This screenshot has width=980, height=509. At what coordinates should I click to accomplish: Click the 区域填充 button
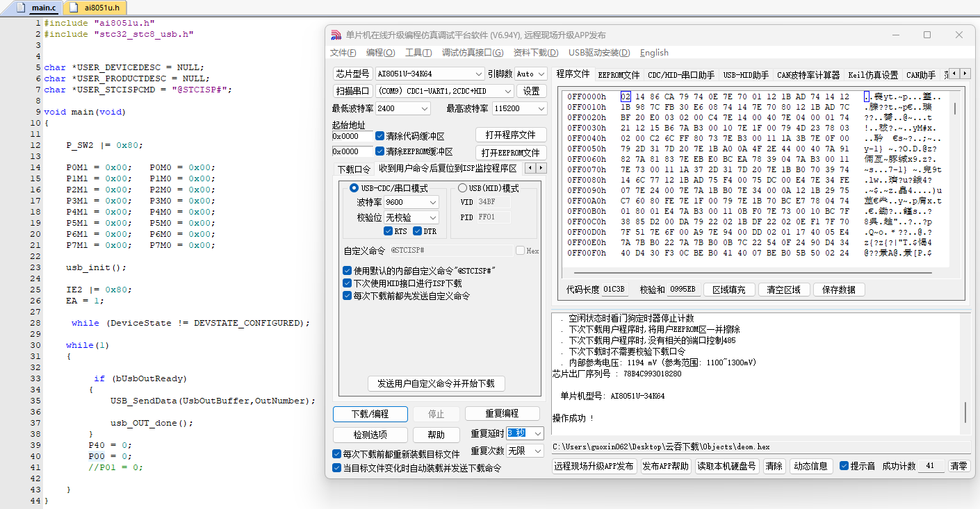click(x=728, y=290)
